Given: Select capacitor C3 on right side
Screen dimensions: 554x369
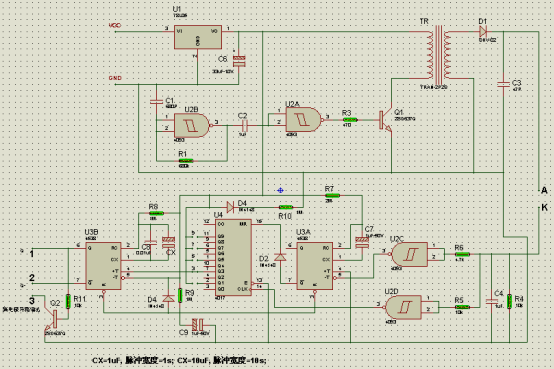Looking at the screenshot, I should pyautogui.click(x=503, y=84).
